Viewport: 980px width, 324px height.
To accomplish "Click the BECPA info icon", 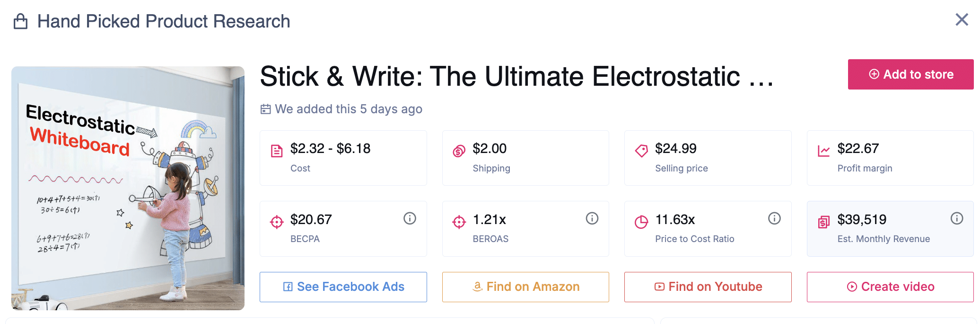I will point(410,218).
